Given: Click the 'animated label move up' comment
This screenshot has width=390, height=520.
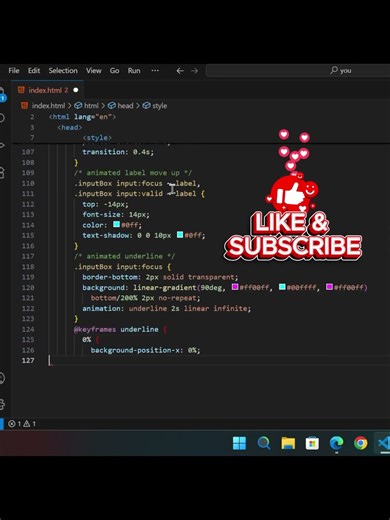Looking at the screenshot, I should [133, 173].
